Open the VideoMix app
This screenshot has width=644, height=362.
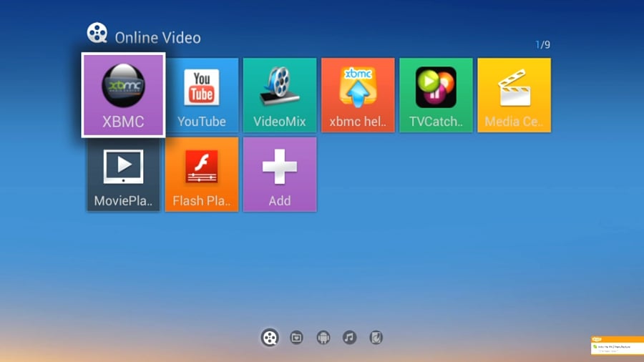pyautogui.click(x=280, y=94)
